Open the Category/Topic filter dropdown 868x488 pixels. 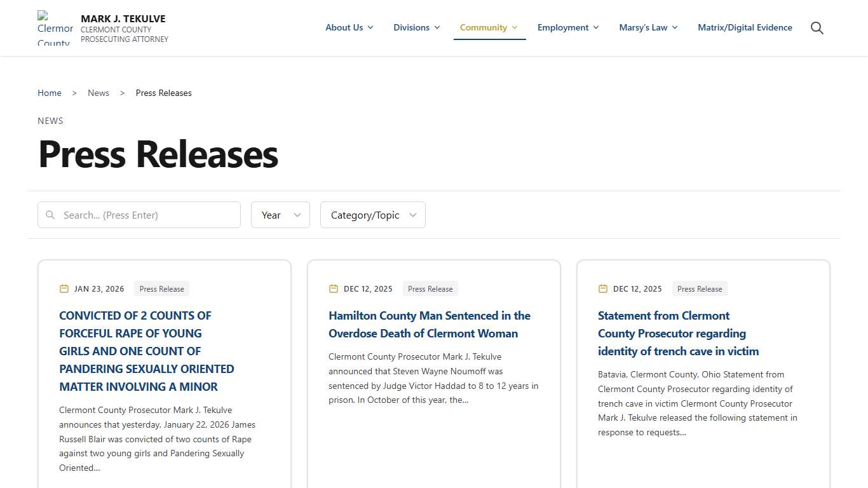tap(372, 215)
